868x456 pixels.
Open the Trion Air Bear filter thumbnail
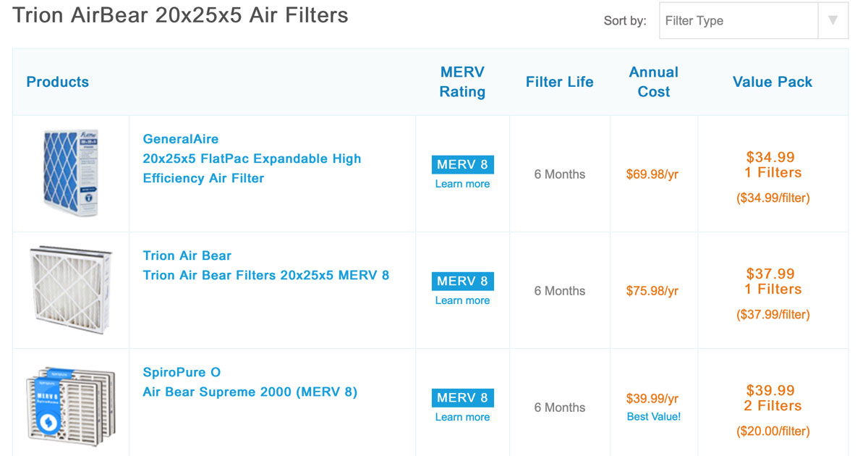pyautogui.click(x=69, y=290)
